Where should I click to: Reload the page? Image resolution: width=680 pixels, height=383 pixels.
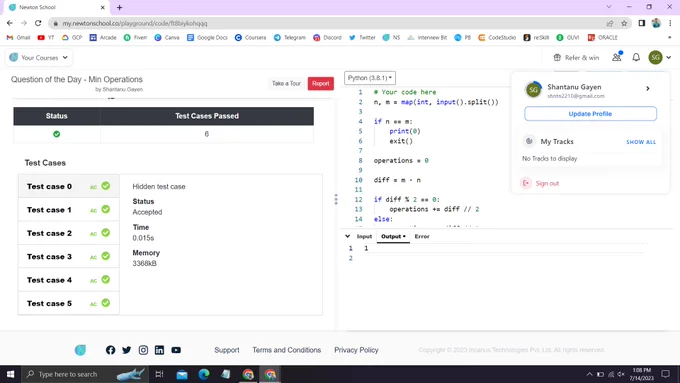tap(38, 23)
